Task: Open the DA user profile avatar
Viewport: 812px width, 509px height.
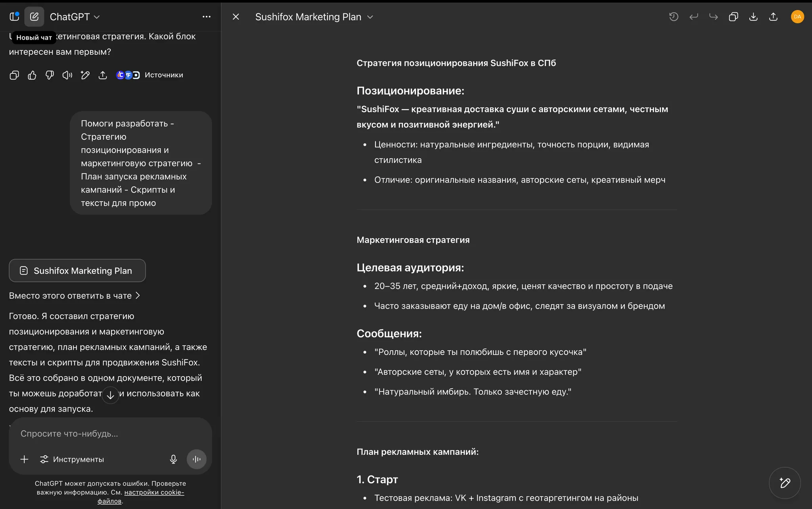Action: 797,17
